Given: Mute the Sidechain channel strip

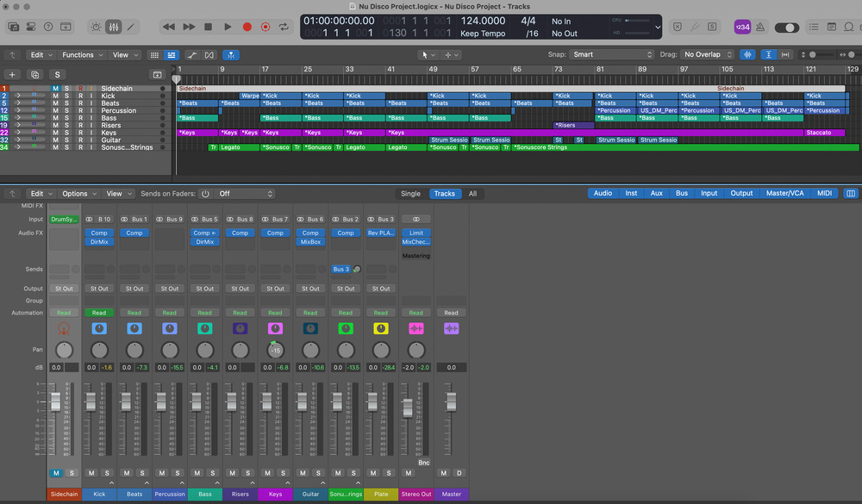Looking at the screenshot, I should (56, 473).
